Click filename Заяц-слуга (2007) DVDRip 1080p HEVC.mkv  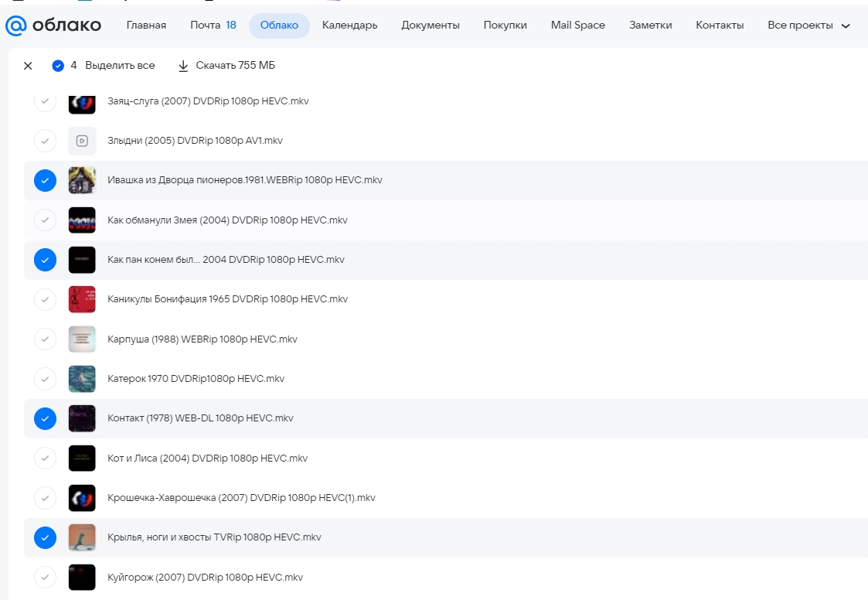[x=208, y=101]
